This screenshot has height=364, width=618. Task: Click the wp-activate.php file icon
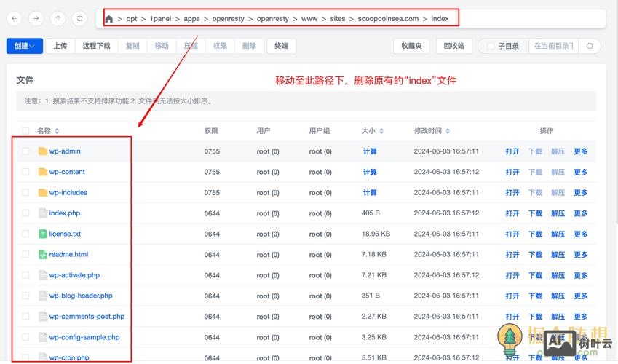[x=42, y=275]
